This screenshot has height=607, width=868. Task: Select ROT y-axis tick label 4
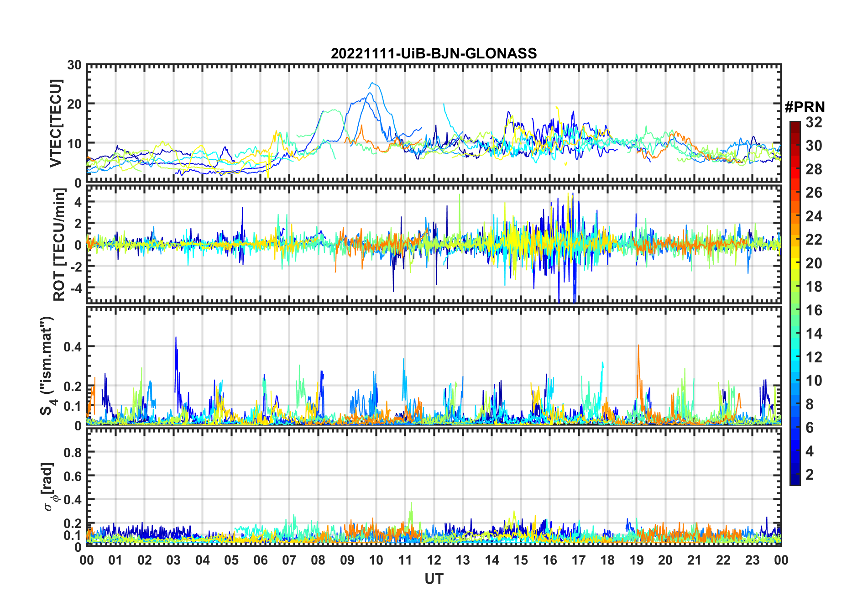[x=78, y=202]
